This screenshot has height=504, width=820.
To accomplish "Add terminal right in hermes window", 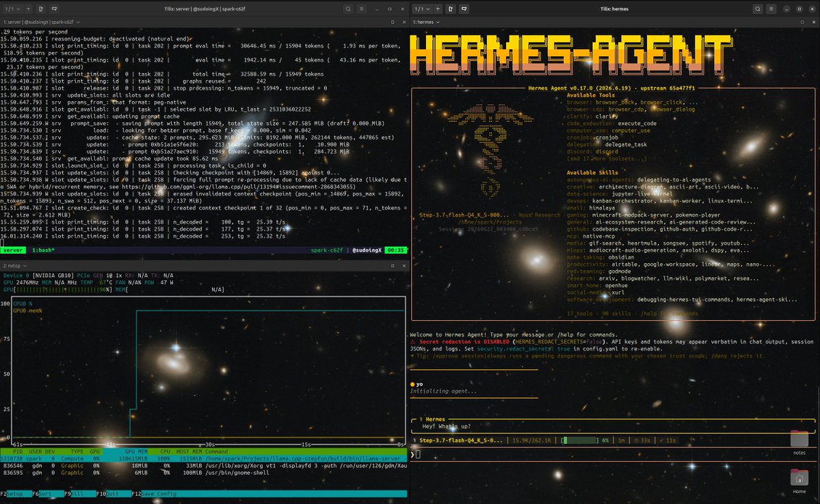I will click(450, 9).
